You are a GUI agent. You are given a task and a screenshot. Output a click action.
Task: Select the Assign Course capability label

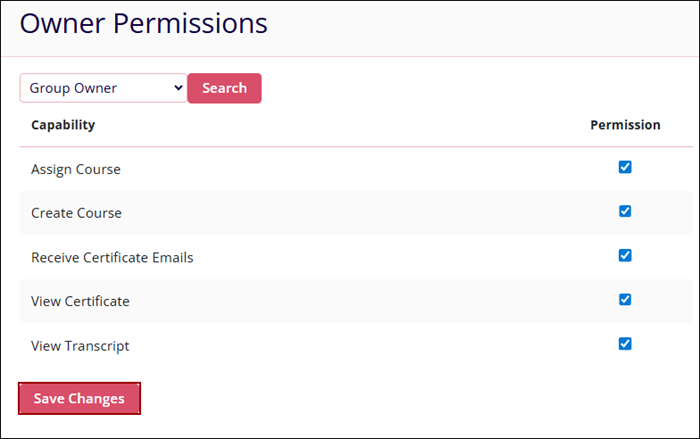(76, 169)
